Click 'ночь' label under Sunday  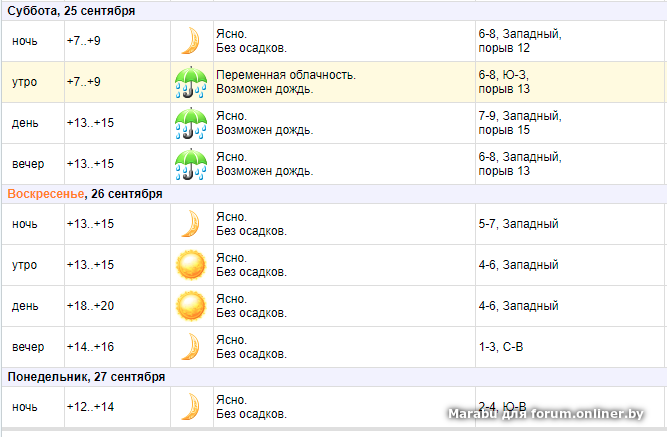click(25, 224)
